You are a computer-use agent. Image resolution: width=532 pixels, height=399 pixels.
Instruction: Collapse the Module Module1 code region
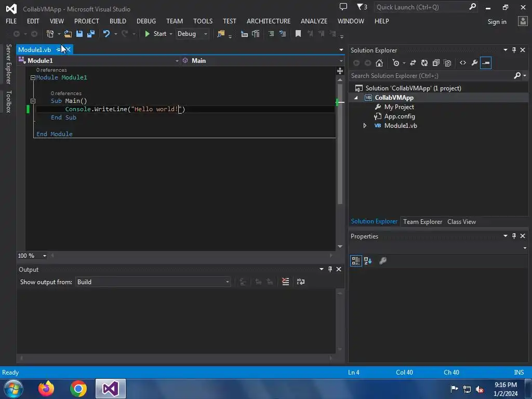tap(33, 77)
